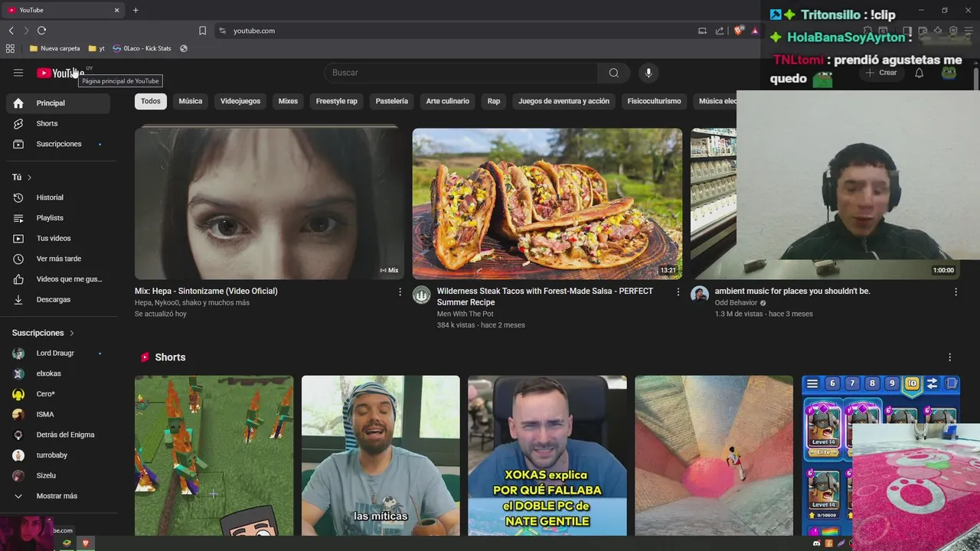Image resolution: width=980 pixels, height=551 pixels.
Task: Select the Videojuegos filter chip
Action: 240,101
